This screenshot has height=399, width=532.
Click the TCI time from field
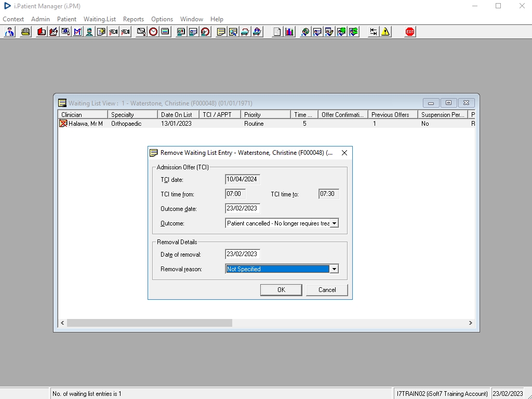point(235,194)
